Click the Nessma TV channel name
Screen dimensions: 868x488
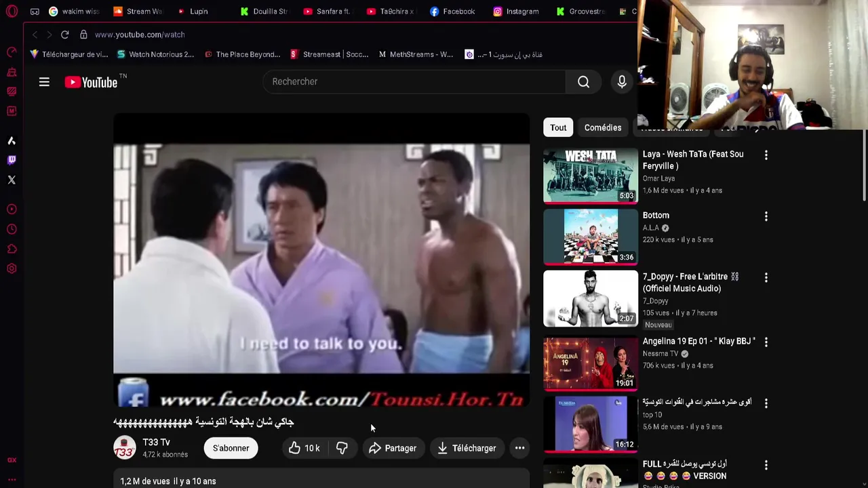click(660, 354)
